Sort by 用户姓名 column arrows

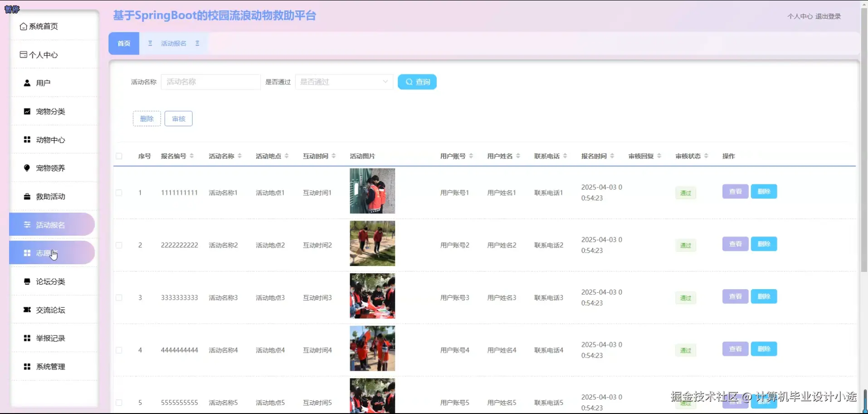[x=518, y=156]
